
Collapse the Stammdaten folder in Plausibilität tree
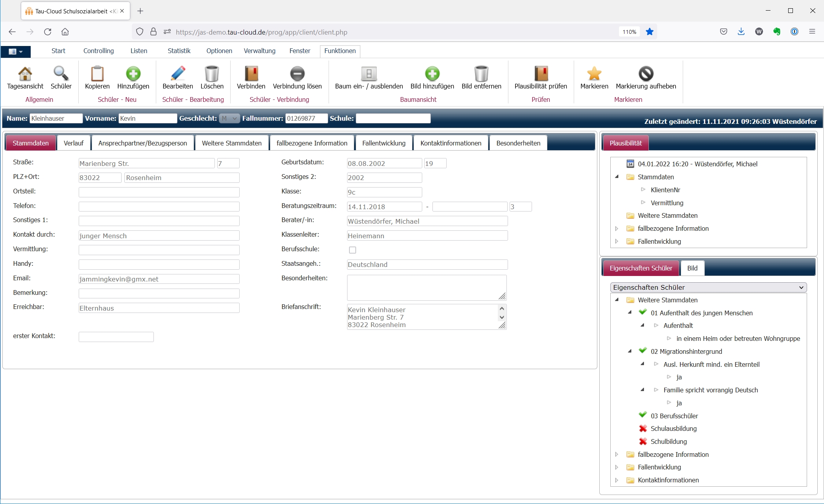617,177
